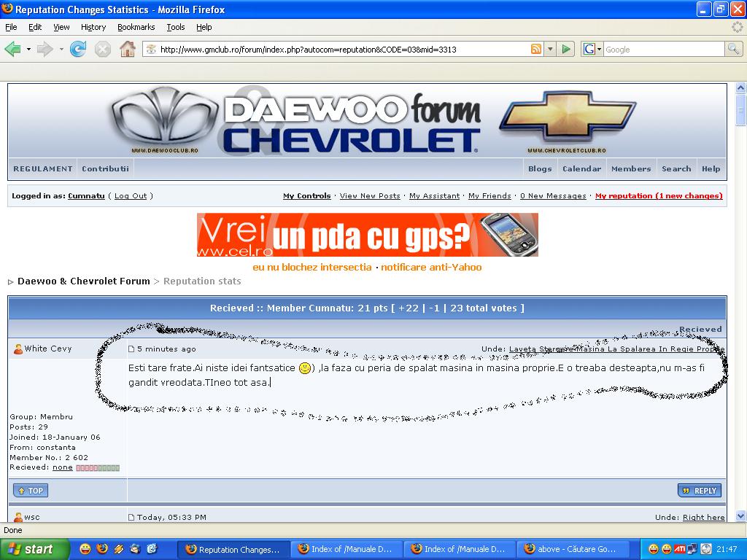Click the 'My reputation (1 new changes)' link

pos(658,196)
